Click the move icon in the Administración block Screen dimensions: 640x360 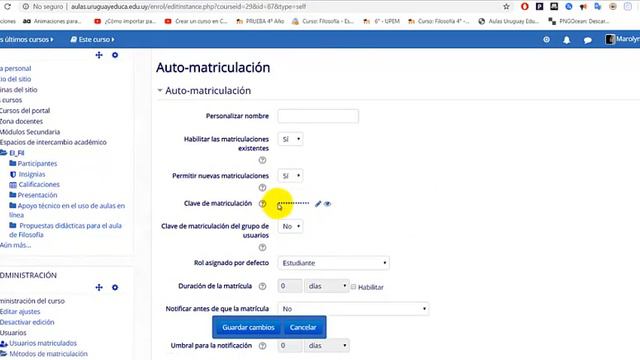[99, 287]
